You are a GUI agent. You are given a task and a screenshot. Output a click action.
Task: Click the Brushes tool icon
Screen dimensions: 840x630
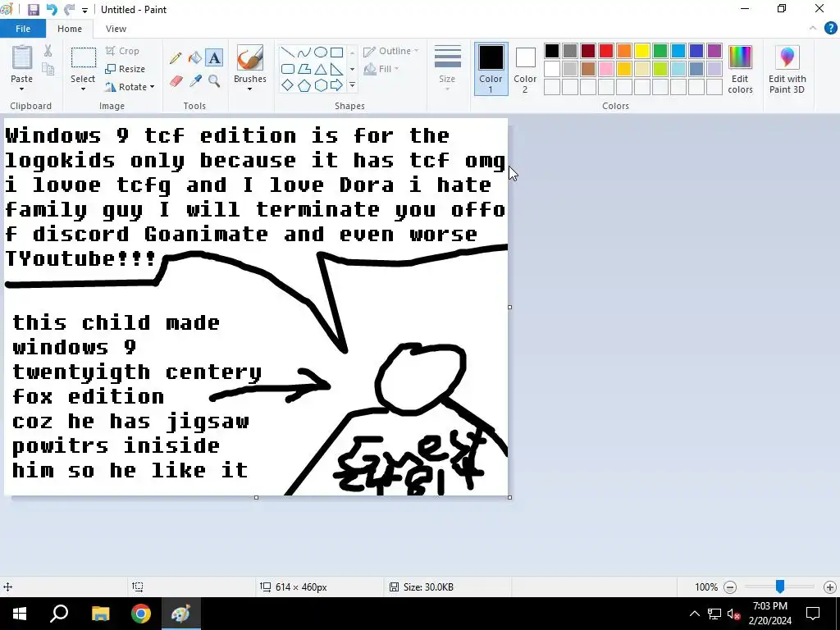click(249, 58)
